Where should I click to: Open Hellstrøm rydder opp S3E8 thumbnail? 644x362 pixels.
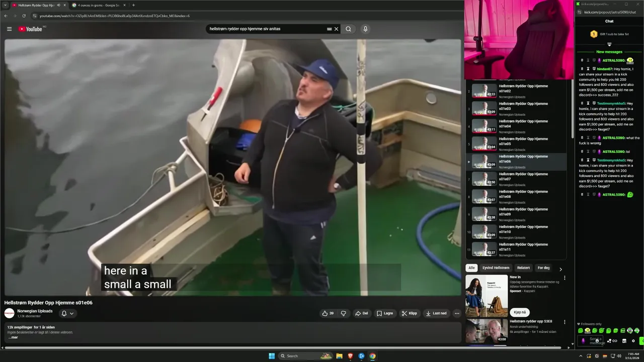click(x=487, y=332)
